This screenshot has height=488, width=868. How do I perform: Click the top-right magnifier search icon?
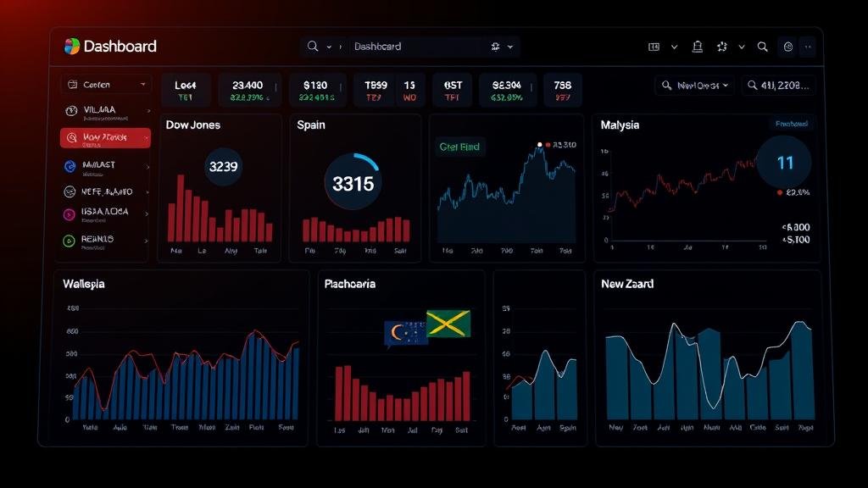coord(762,47)
